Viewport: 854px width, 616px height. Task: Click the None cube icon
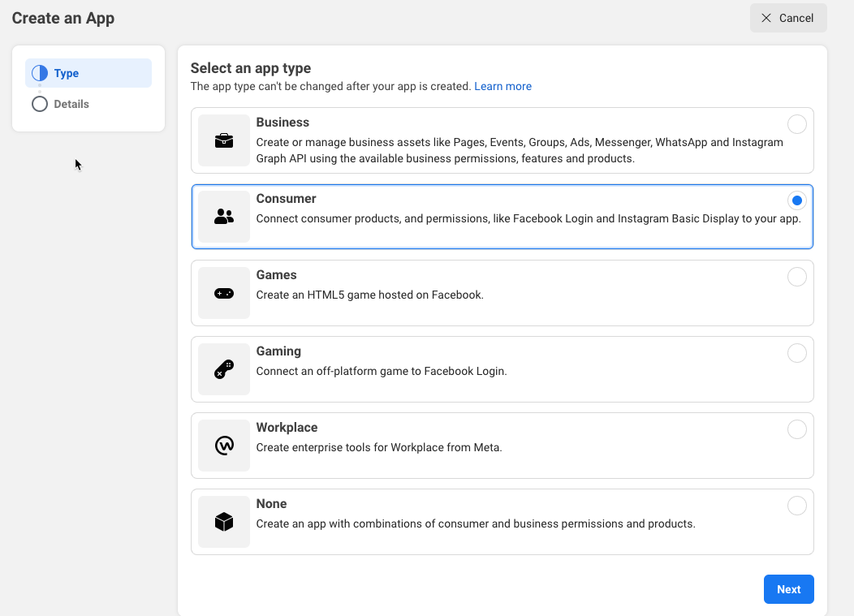(224, 522)
